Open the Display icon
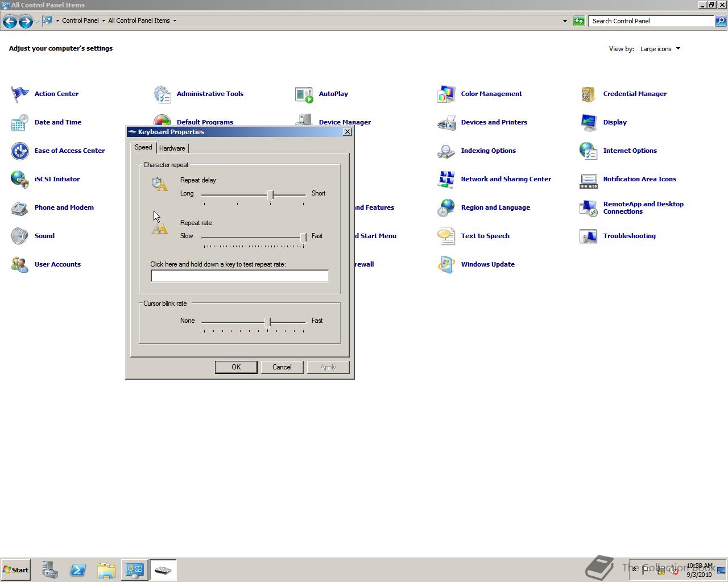The width and height of the screenshot is (728, 582). tap(589, 122)
